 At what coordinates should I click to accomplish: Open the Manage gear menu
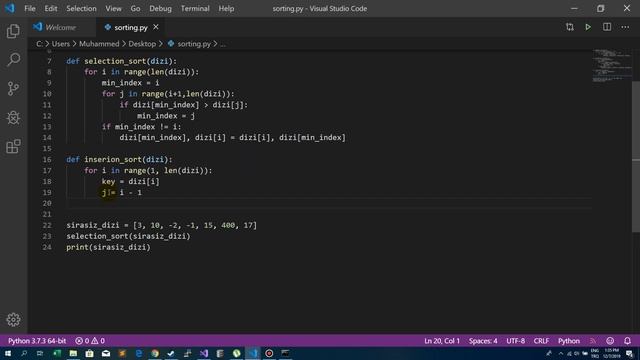(x=13, y=320)
